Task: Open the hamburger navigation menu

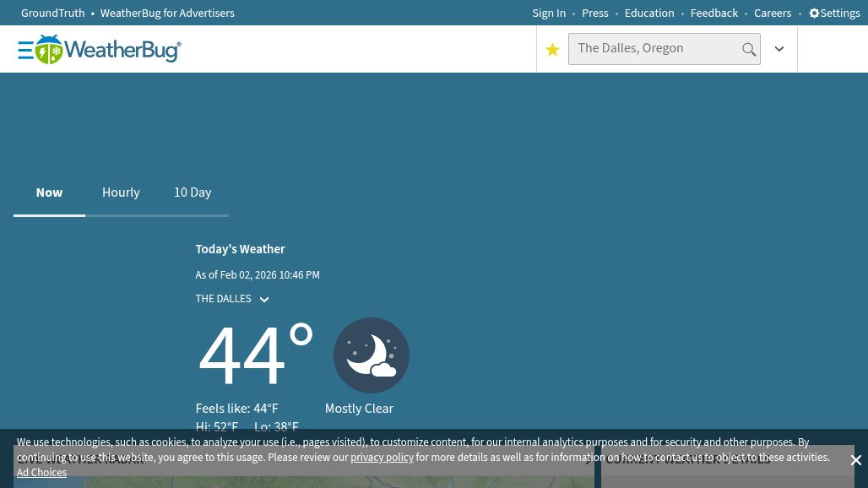Action: 25,51
